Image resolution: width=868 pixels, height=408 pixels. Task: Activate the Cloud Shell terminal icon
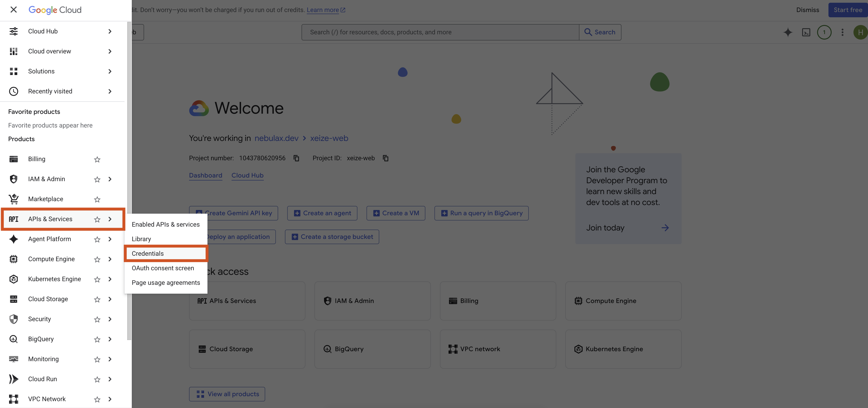pyautogui.click(x=806, y=32)
